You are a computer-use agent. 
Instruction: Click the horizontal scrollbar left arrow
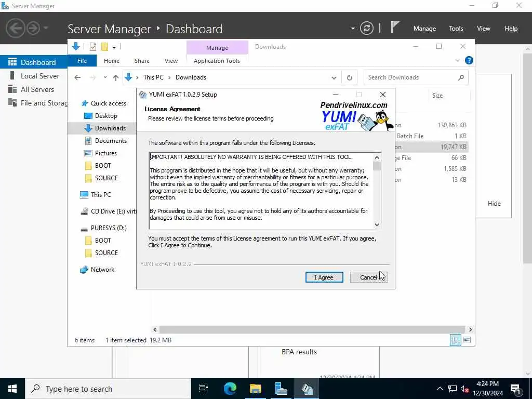click(155, 329)
